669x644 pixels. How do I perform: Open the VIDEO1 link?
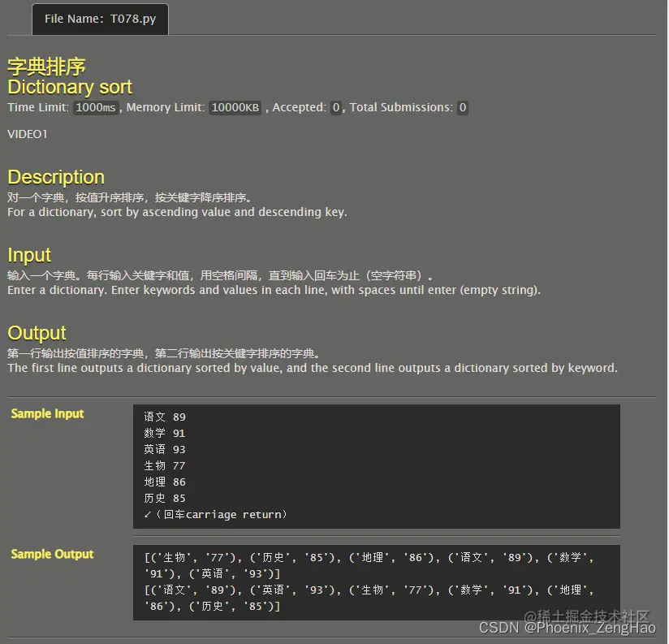click(x=28, y=134)
